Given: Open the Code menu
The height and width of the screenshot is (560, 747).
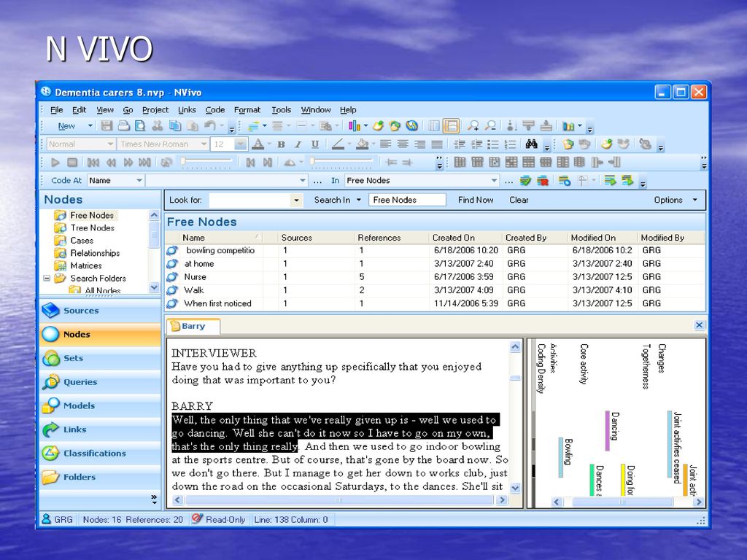Looking at the screenshot, I should point(215,110).
